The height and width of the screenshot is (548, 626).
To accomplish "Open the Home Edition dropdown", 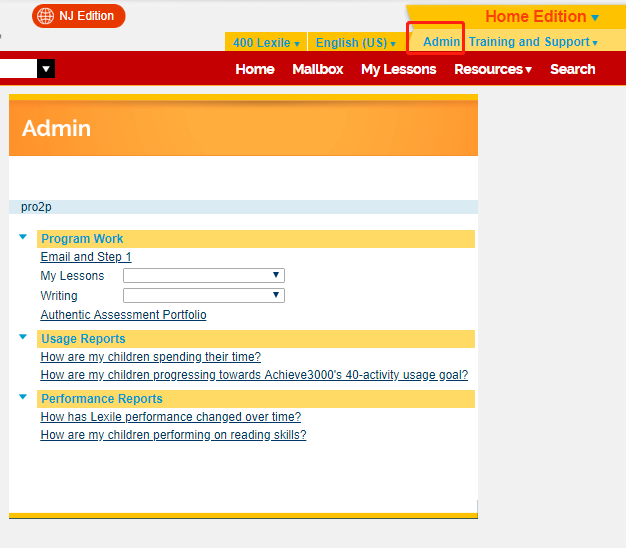I will click(x=542, y=17).
